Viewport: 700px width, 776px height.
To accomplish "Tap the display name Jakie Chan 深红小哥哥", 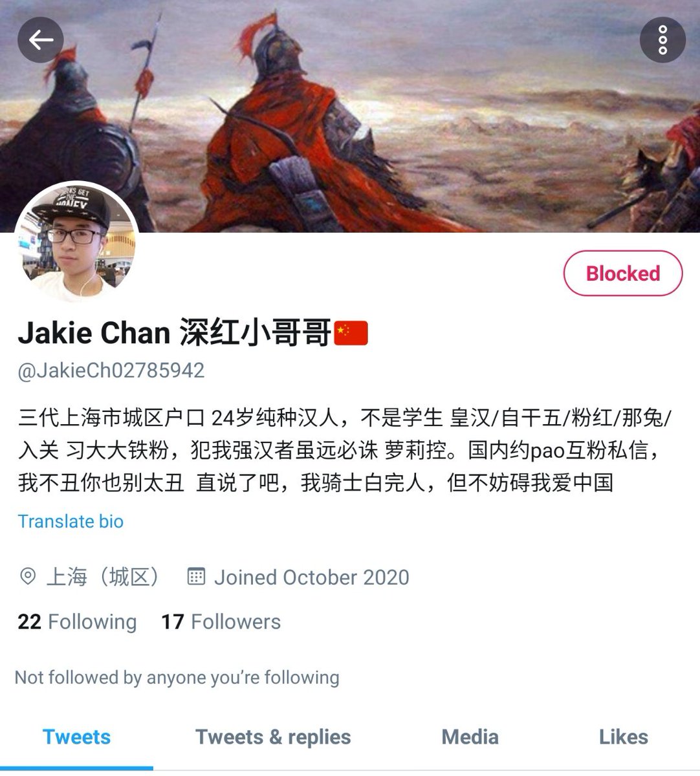I will 175,332.
